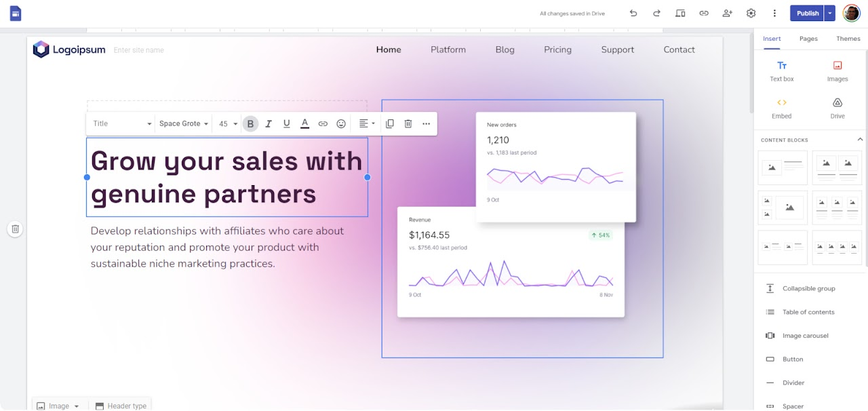This screenshot has height=411, width=868.
Task: Open the text color picker
Action: click(304, 123)
